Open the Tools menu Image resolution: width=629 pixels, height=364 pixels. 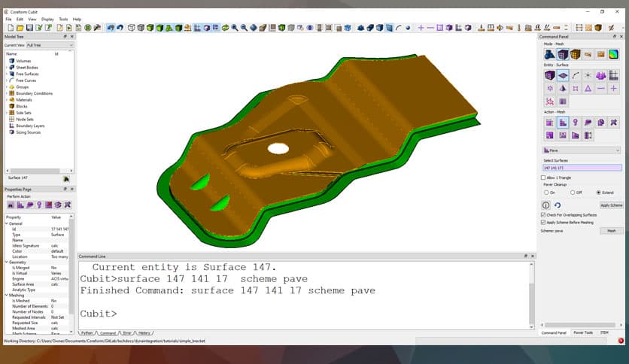click(x=63, y=20)
